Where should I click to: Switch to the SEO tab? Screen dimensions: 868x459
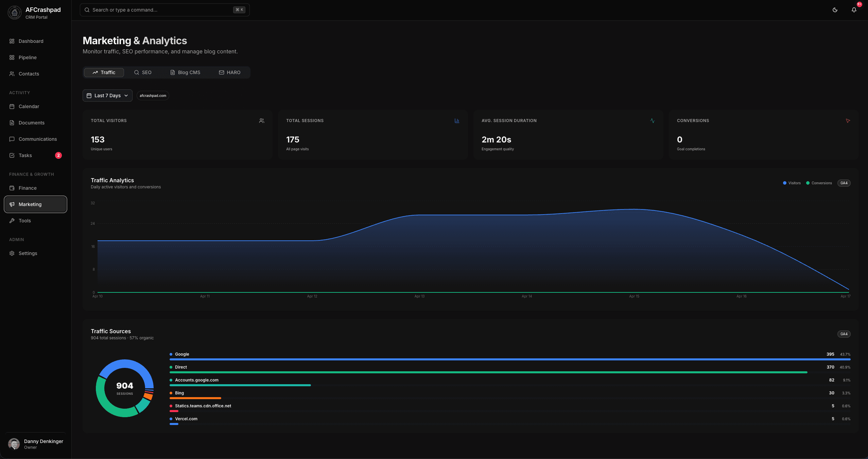143,72
